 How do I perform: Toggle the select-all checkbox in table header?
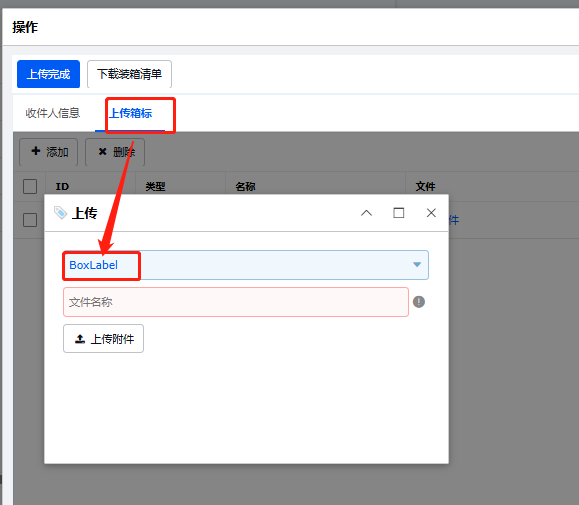[30, 186]
